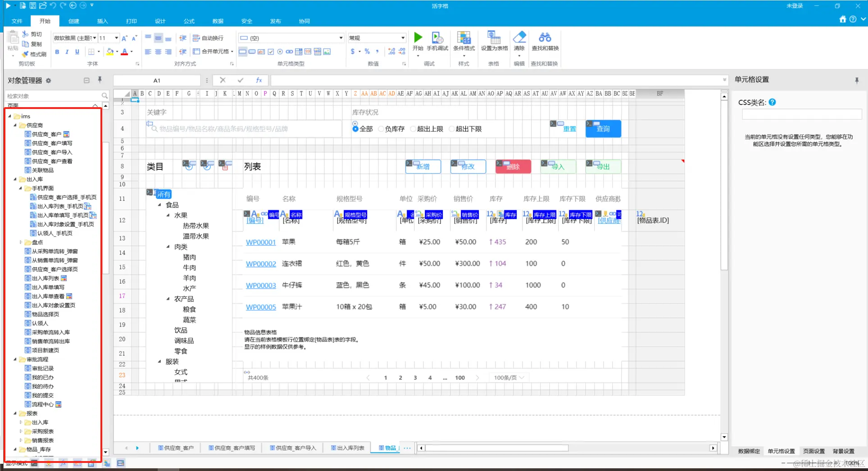Click Set as Table (设置为表格) icon
Viewport: 868px width, 471px height.
click(x=494, y=37)
